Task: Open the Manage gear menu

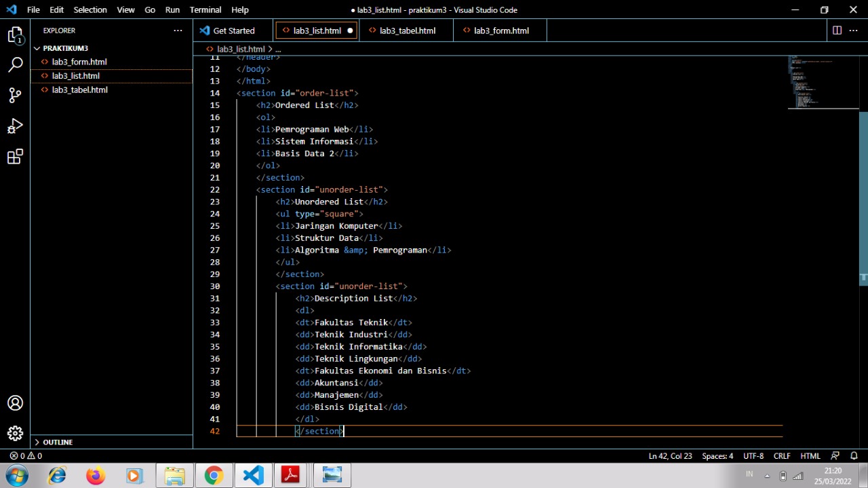Action: 15,433
